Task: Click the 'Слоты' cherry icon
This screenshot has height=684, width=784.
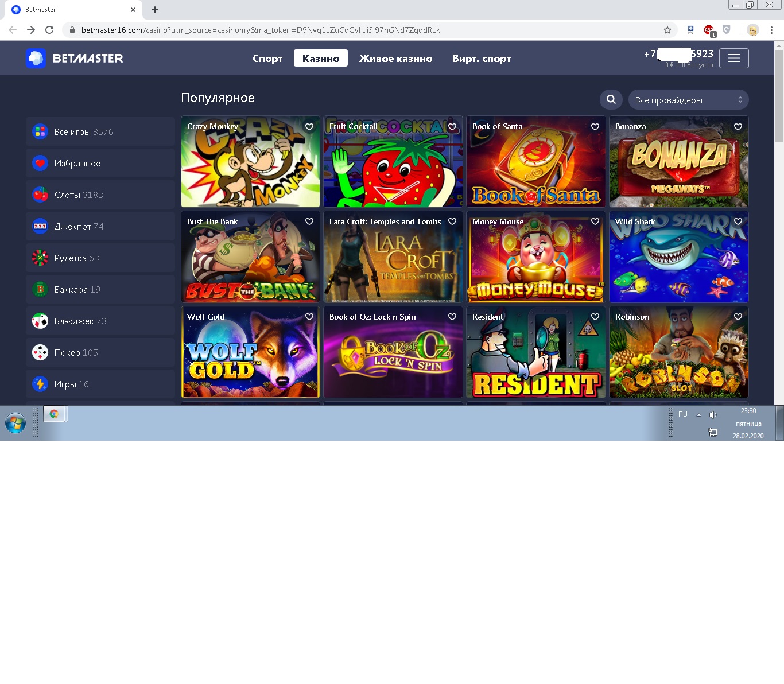Action: pyautogui.click(x=40, y=195)
